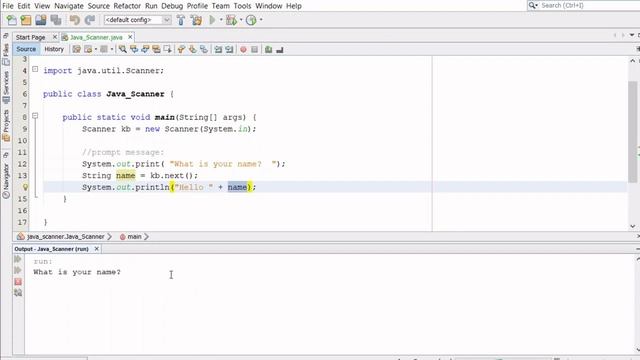The width and height of the screenshot is (640, 360).
Task: Click Find Previous Occurrence icon
Action: pos(134,49)
